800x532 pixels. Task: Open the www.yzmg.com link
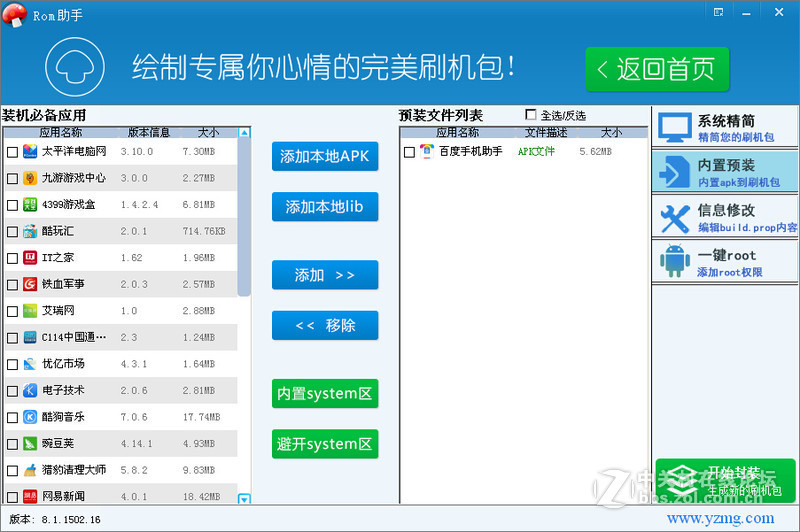point(720,519)
